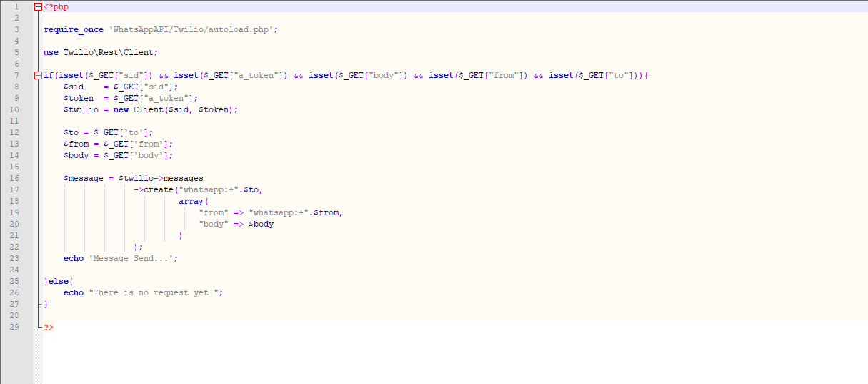Click line number 10 in the gutter
This screenshot has height=384, width=868.
(14, 109)
